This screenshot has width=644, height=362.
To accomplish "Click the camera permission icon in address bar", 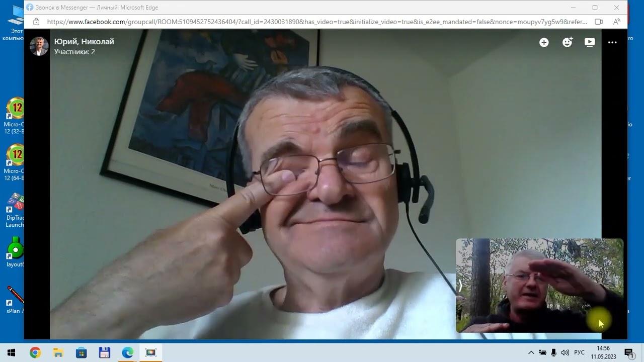I will [x=599, y=22].
